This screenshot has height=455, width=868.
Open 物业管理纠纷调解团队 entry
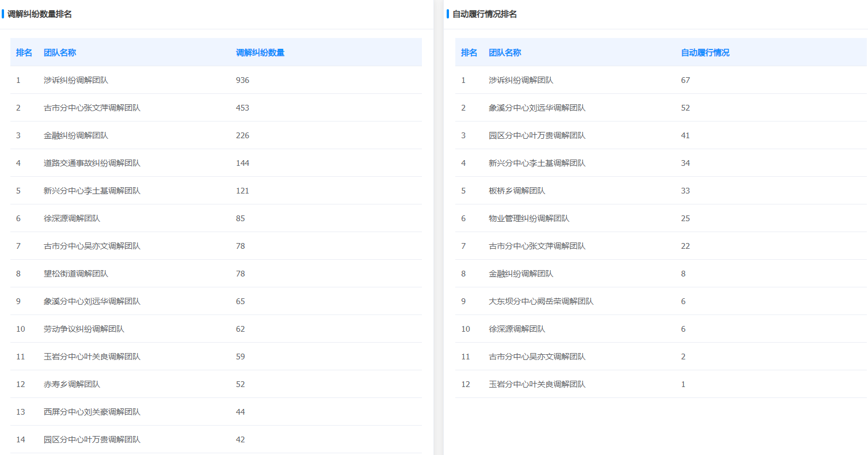(529, 218)
